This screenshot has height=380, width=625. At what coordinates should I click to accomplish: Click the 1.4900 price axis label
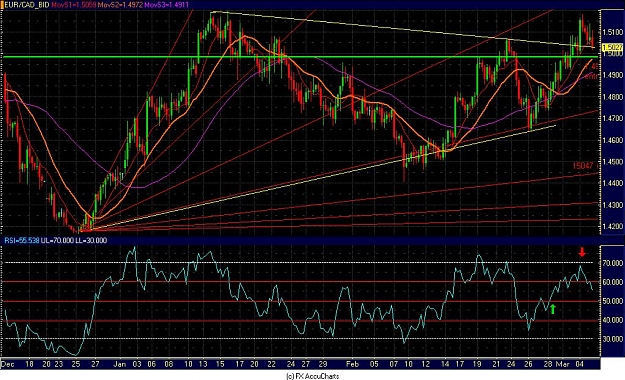point(613,75)
